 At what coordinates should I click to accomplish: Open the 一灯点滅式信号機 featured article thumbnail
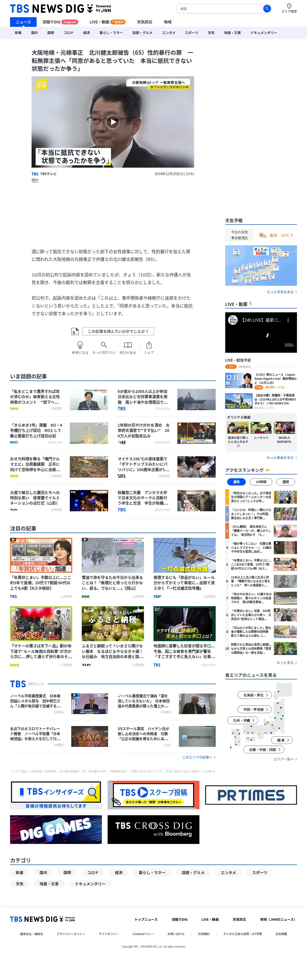pyautogui.click(x=185, y=555)
